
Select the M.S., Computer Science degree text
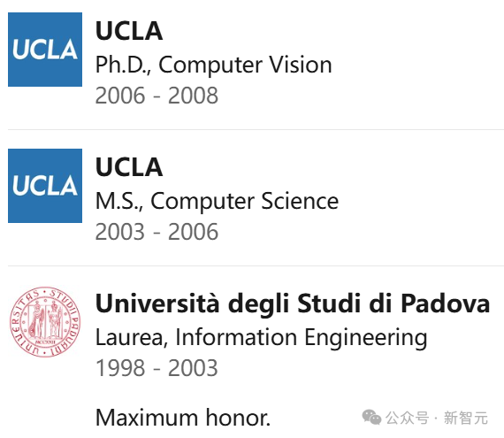217,202
